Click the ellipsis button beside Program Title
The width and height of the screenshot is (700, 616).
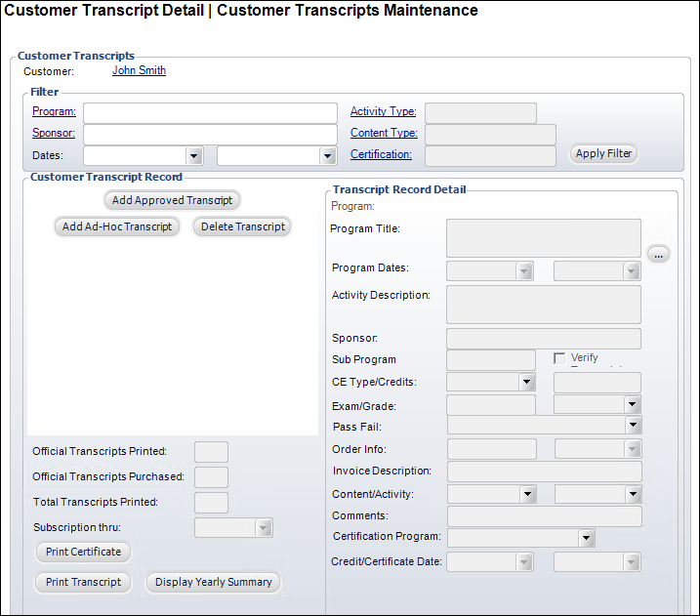[658, 255]
